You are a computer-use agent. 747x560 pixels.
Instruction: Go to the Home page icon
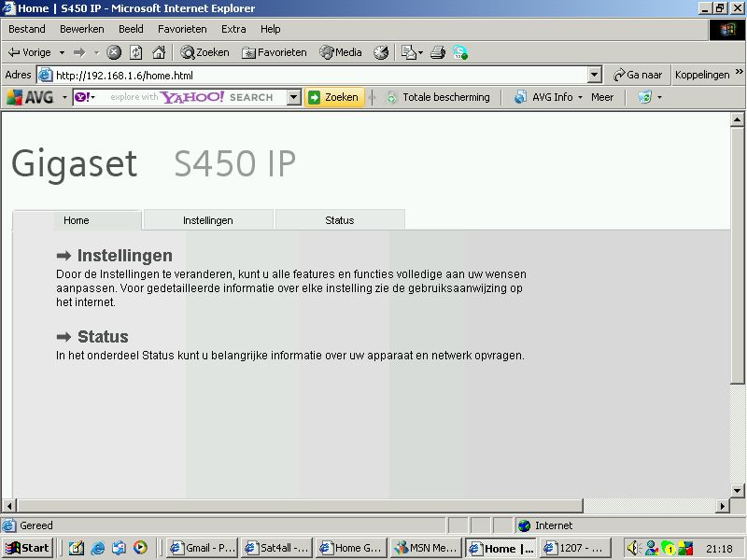coord(159,52)
